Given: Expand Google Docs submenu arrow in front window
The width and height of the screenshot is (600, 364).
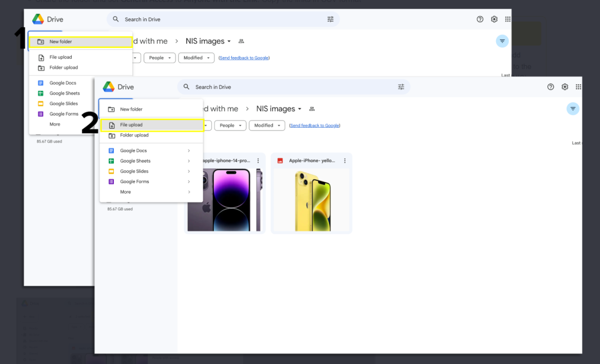Looking at the screenshot, I should [189, 150].
